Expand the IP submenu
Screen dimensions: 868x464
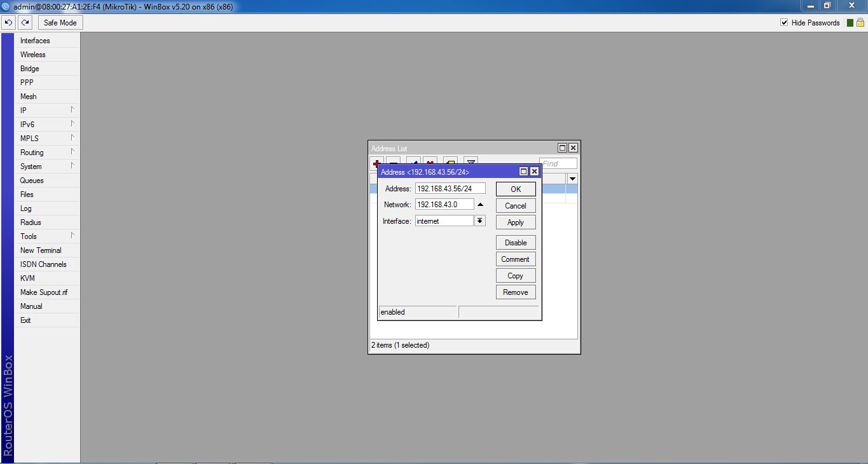[x=48, y=111]
